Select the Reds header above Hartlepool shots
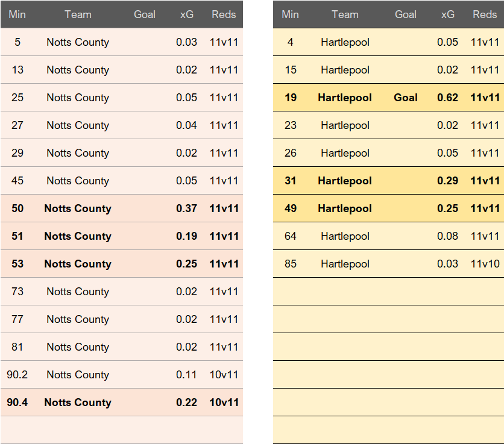The width and height of the screenshot is (504, 444). click(485, 14)
